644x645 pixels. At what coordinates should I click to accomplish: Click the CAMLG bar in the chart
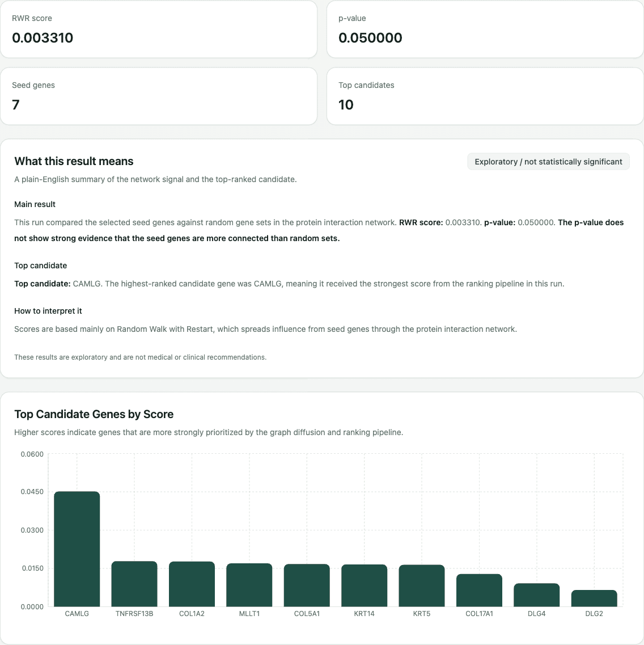(x=77, y=549)
